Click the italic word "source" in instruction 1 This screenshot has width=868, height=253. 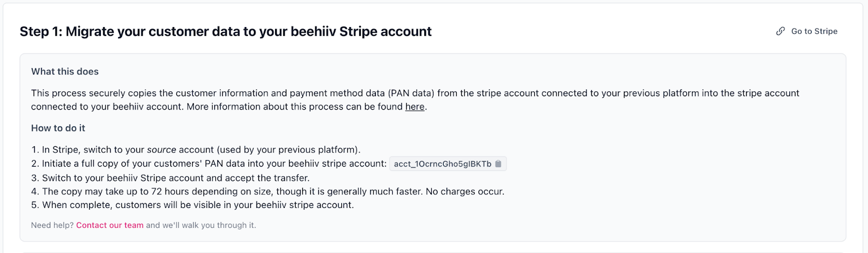tap(161, 150)
